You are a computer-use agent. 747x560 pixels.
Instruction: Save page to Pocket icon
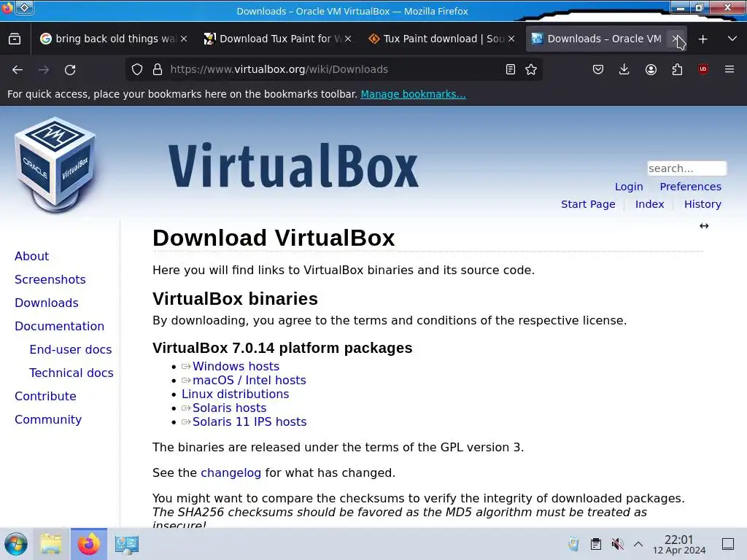598,69
